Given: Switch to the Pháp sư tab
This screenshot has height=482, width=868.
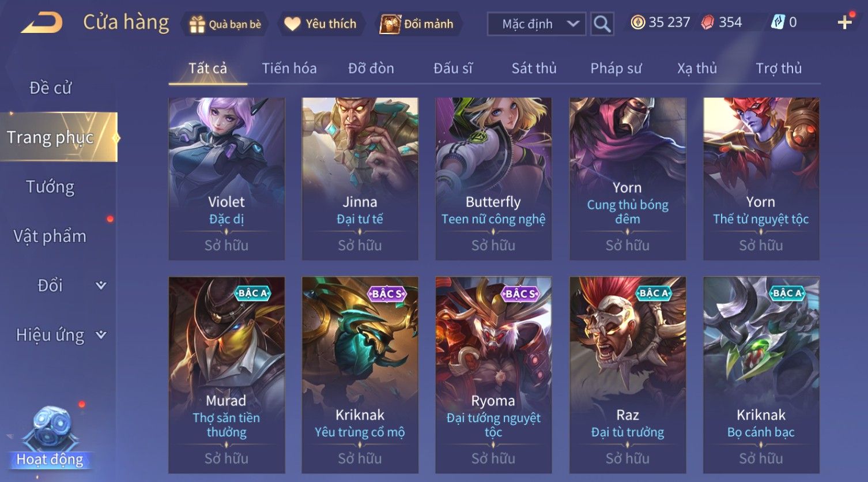Looking at the screenshot, I should 616,68.
